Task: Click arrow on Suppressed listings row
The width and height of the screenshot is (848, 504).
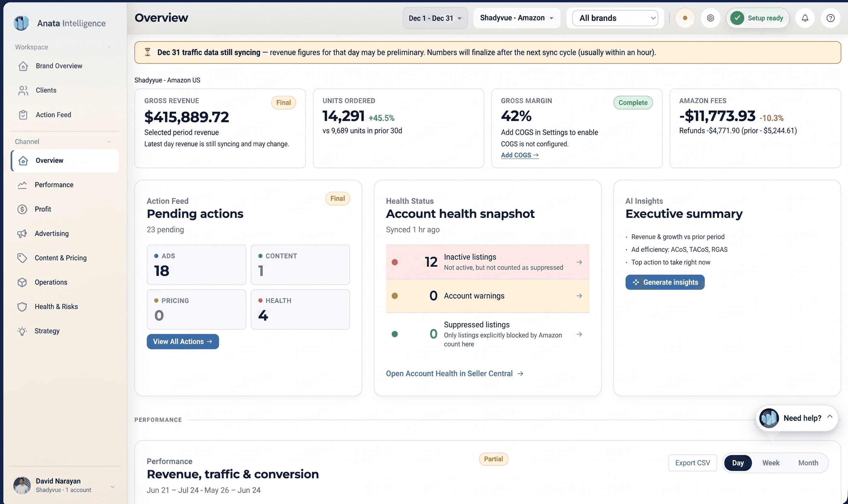Action: point(579,334)
